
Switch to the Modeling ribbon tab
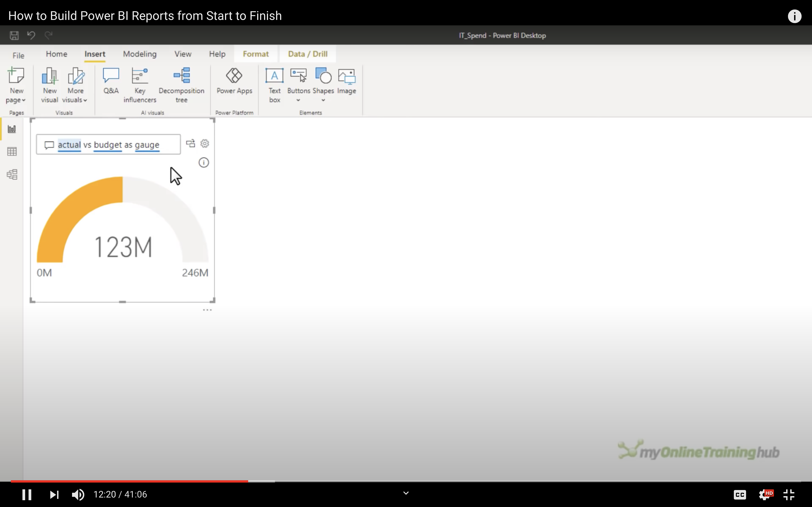(140, 54)
